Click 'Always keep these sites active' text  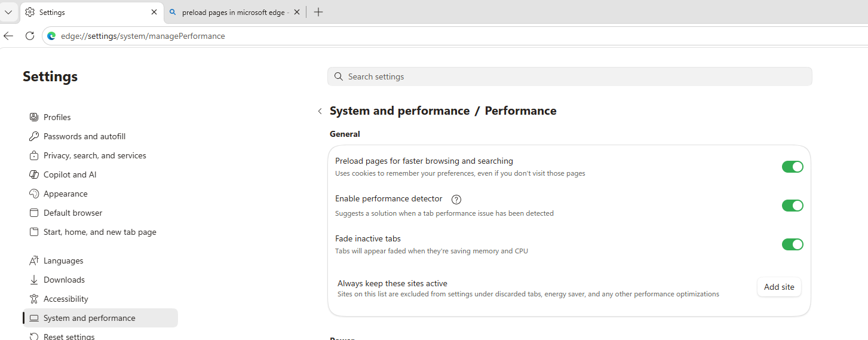(392, 283)
